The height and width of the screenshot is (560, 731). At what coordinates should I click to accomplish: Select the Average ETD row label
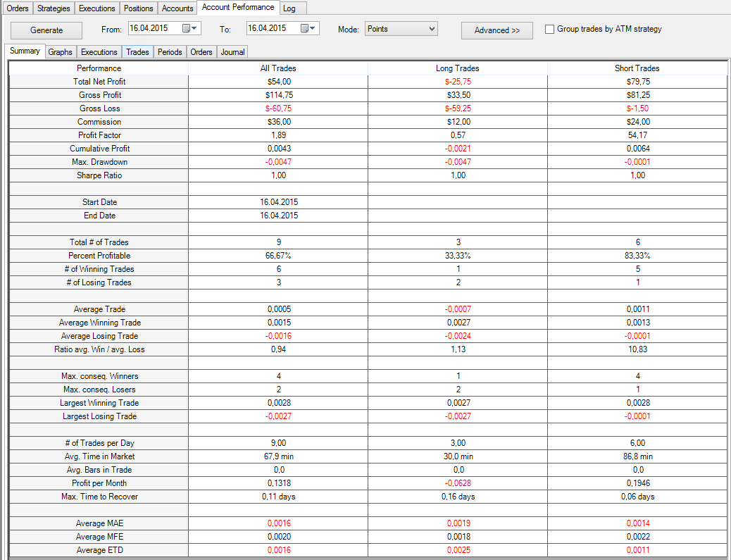(x=99, y=550)
